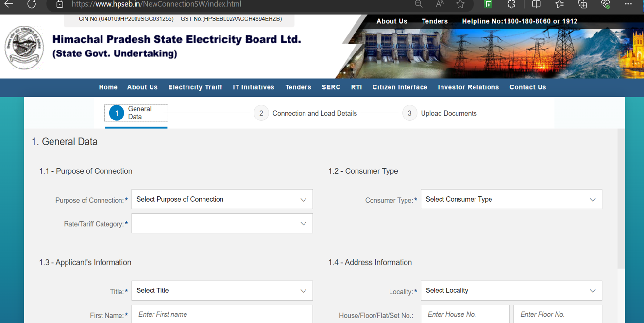The height and width of the screenshot is (323, 644).
Task: Open Purpose of Connection dropdown
Action: point(222,199)
